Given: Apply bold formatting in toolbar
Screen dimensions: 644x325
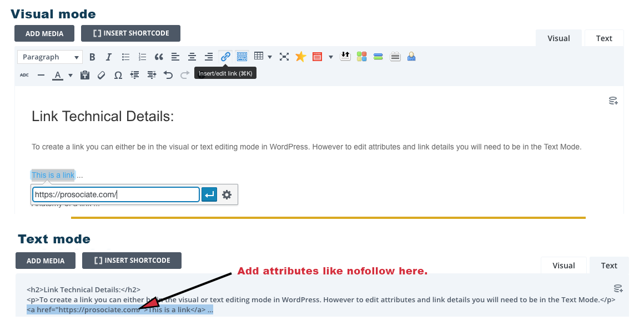Looking at the screenshot, I should click(92, 57).
